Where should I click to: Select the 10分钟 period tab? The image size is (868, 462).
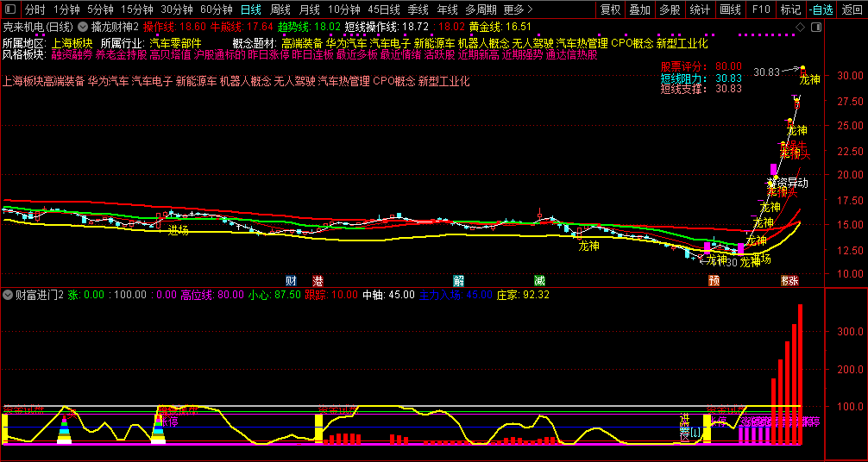(344, 9)
